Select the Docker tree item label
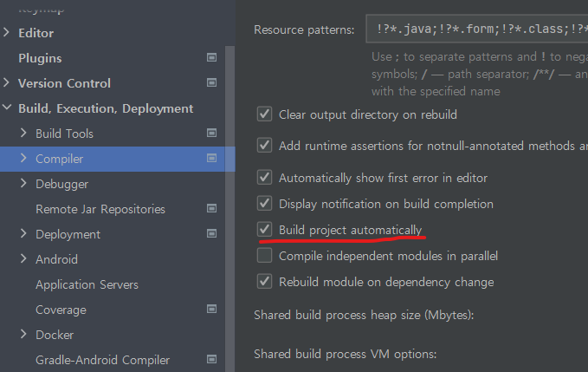This screenshot has height=372, width=588. point(55,335)
